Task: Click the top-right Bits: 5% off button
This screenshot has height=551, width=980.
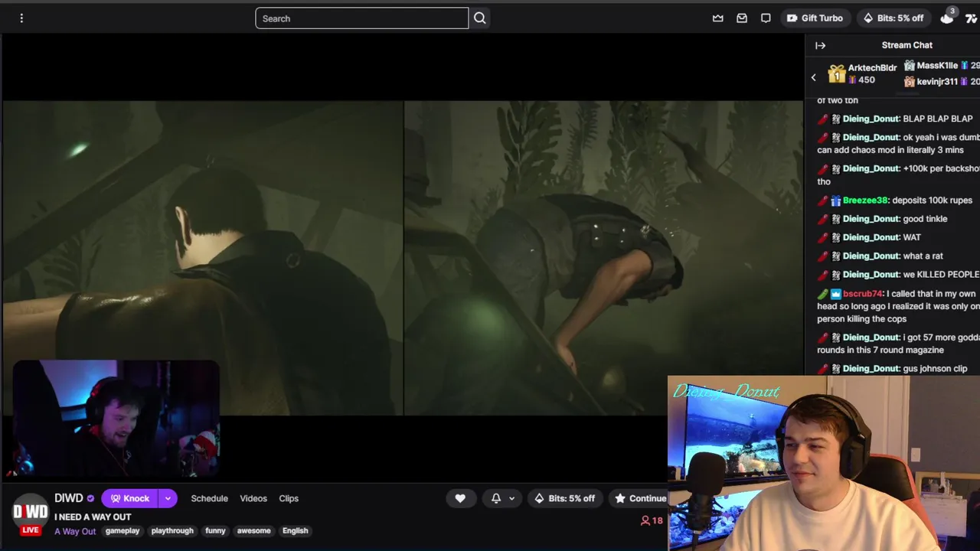Action: click(893, 18)
